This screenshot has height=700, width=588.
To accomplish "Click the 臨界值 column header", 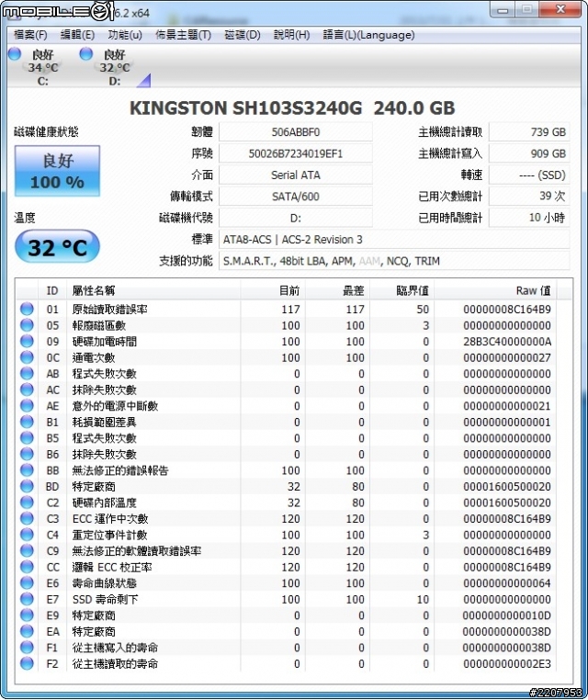I will click(401, 290).
